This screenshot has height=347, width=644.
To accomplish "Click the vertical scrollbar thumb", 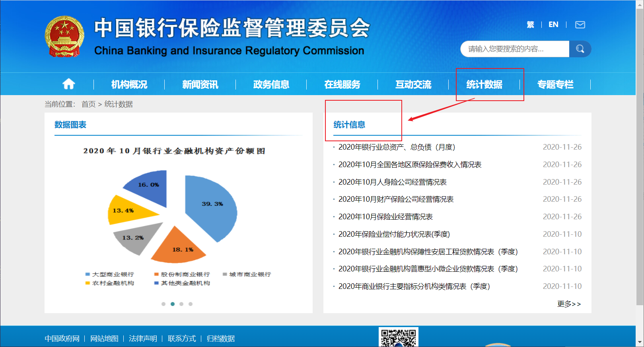I will click(x=640, y=156).
